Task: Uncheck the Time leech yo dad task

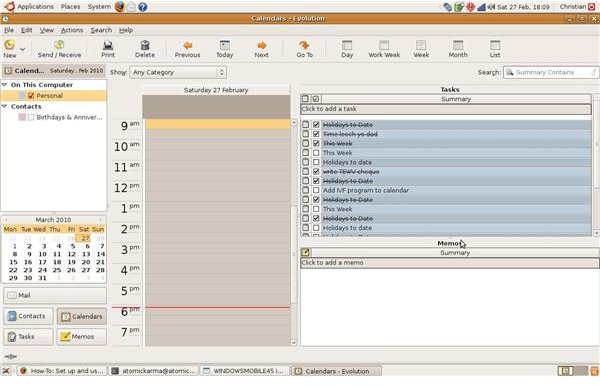Action: click(316, 134)
